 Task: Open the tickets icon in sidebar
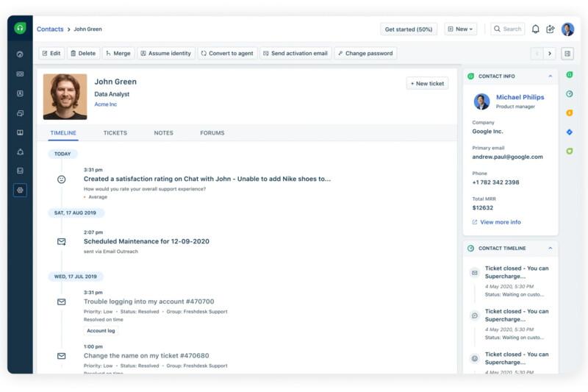(x=20, y=74)
